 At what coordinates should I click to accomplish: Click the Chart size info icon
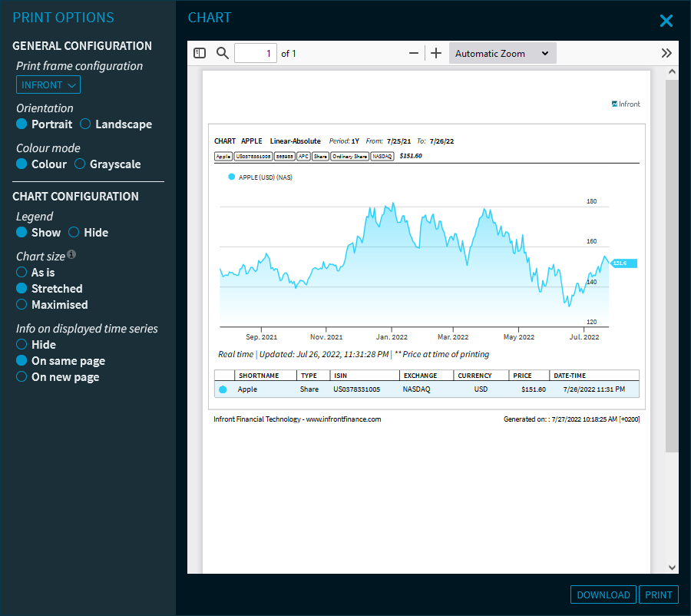(x=71, y=255)
